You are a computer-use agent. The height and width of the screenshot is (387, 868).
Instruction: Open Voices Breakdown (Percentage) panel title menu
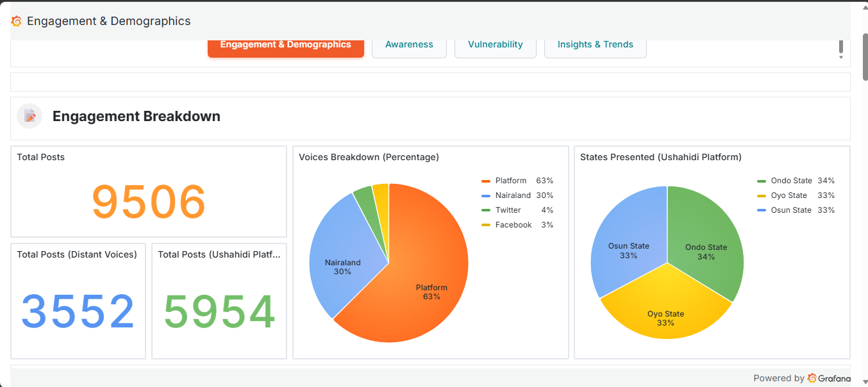point(369,157)
